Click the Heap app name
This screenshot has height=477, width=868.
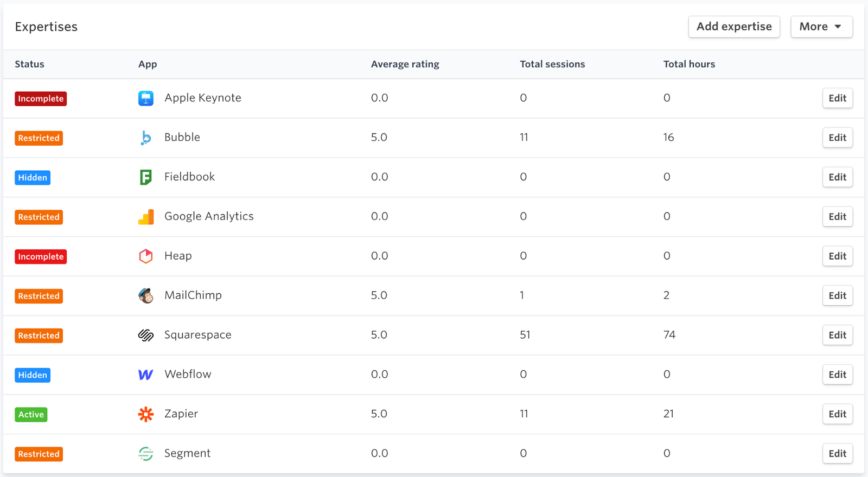178,256
